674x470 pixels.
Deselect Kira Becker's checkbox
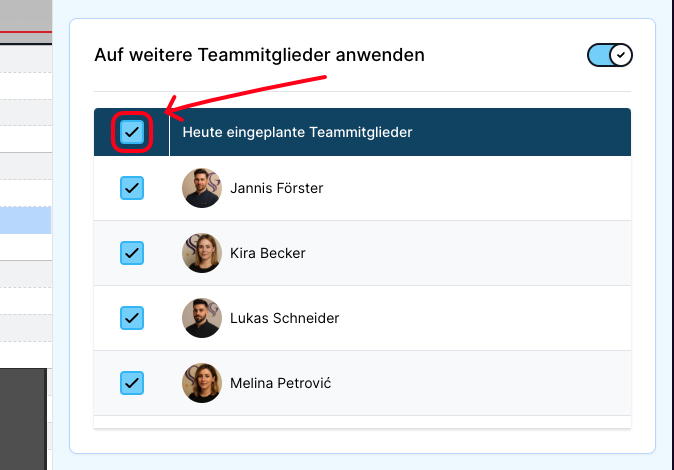(132, 253)
